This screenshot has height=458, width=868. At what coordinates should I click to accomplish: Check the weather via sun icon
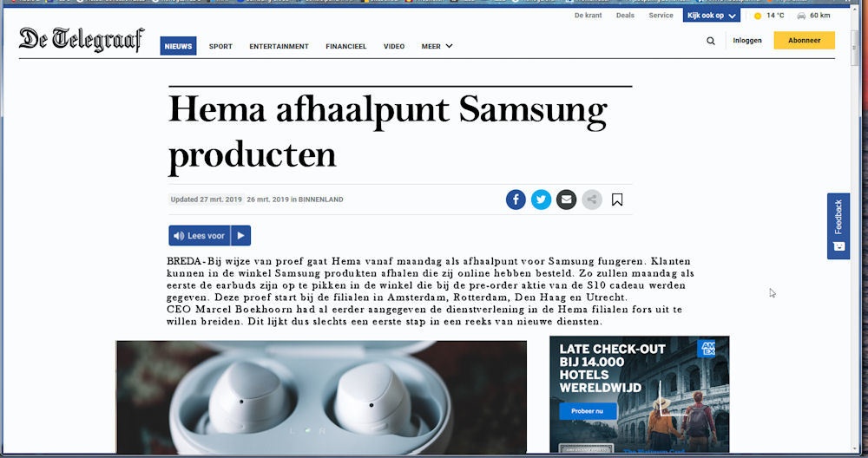point(758,16)
